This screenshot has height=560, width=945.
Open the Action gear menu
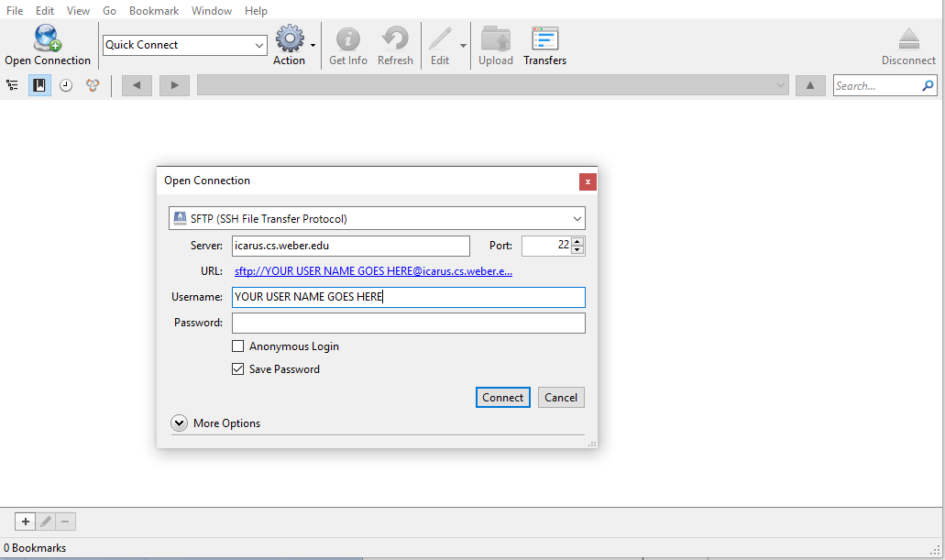pyautogui.click(x=291, y=38)
